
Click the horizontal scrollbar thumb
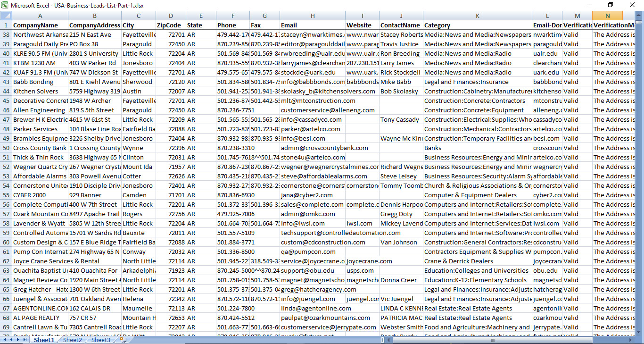(x=492, y=340)
